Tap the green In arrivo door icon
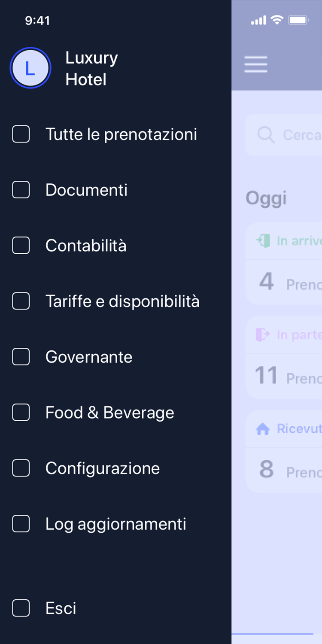 click(x=263, y=240)
